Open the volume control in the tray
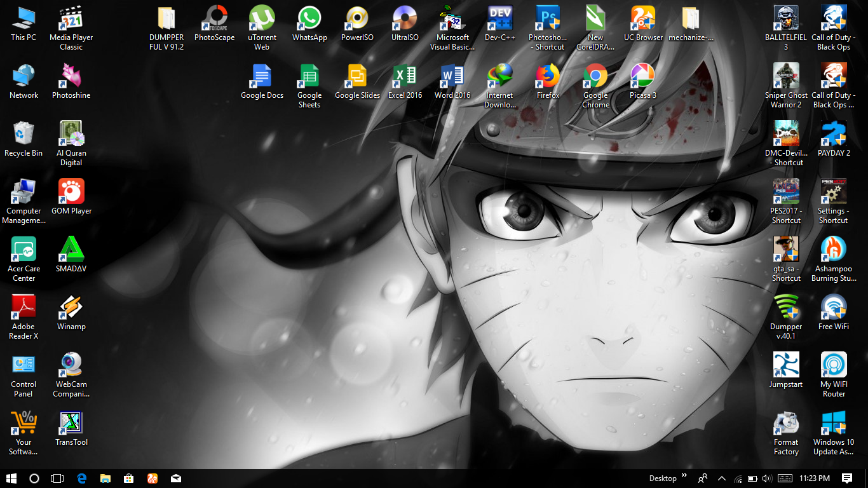The height and width of the screenshot is (488, 868). (768, 478)
